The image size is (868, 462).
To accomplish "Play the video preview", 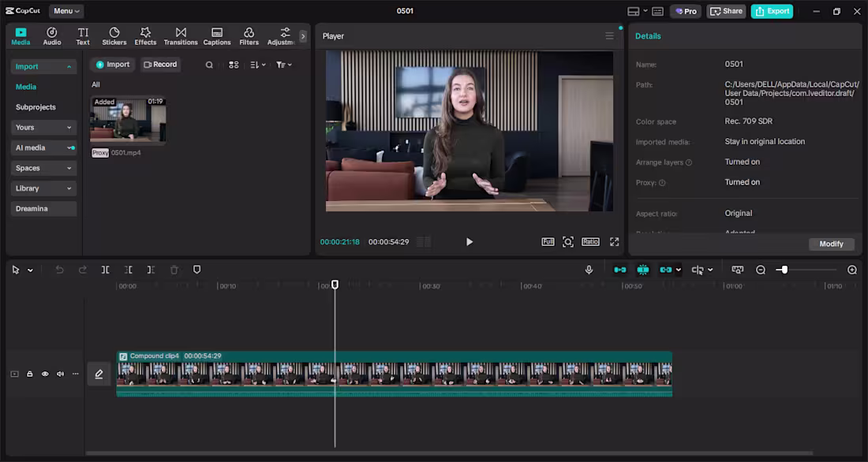I will pos(470,242).
